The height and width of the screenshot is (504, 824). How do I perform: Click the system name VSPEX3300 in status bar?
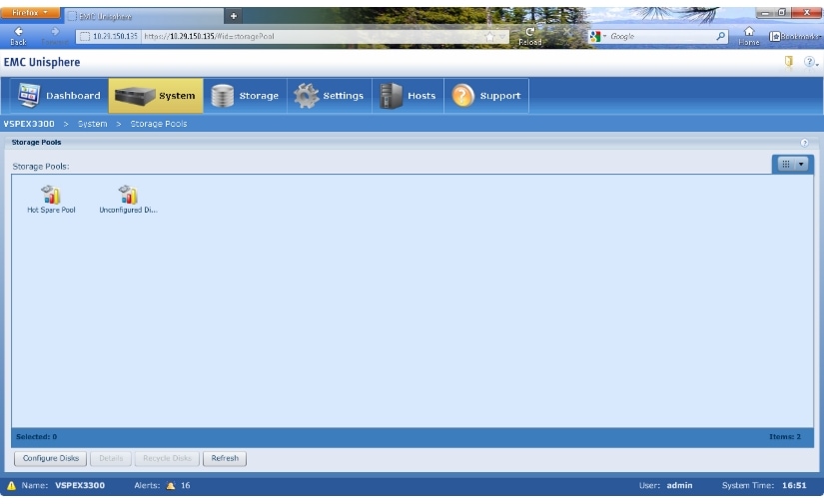tap(80, 486)
